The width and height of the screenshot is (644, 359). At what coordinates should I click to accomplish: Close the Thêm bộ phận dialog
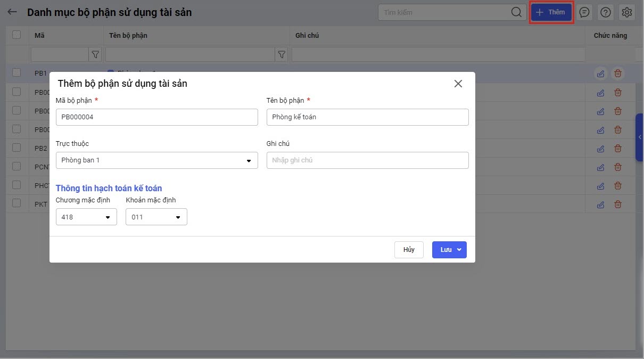tap(458, 84)
